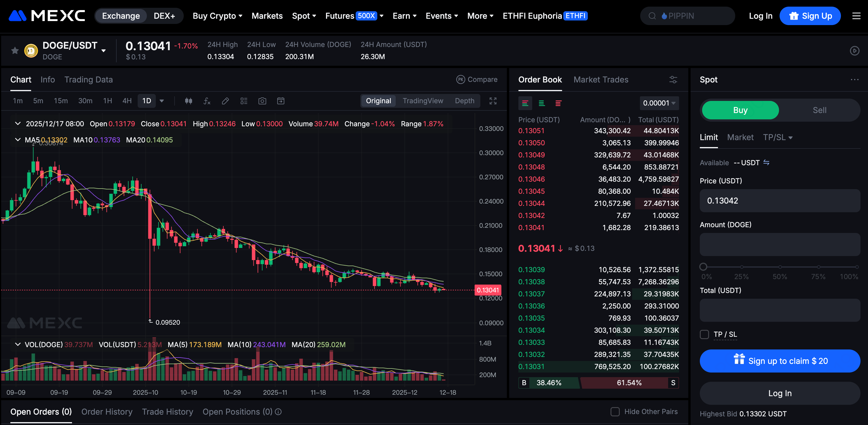
Task: Click the favorite star for DOGE/USDT
Action: coord(15,50)
